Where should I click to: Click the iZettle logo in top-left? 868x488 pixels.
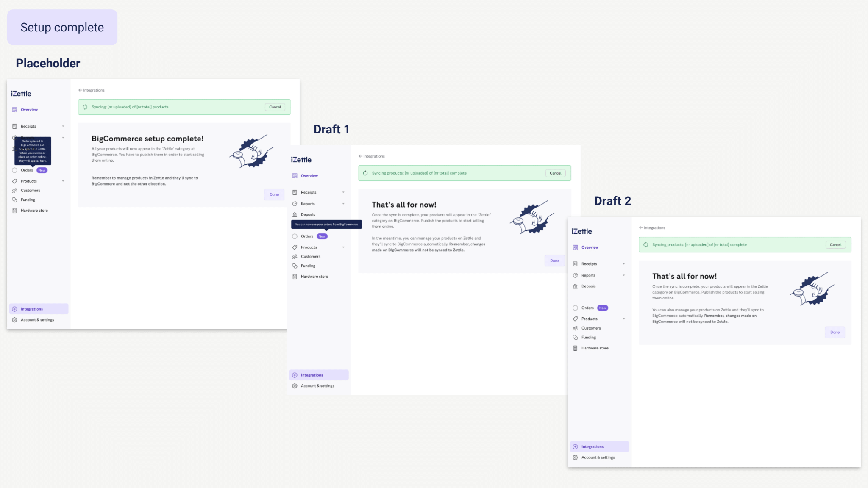click(21, 94)
